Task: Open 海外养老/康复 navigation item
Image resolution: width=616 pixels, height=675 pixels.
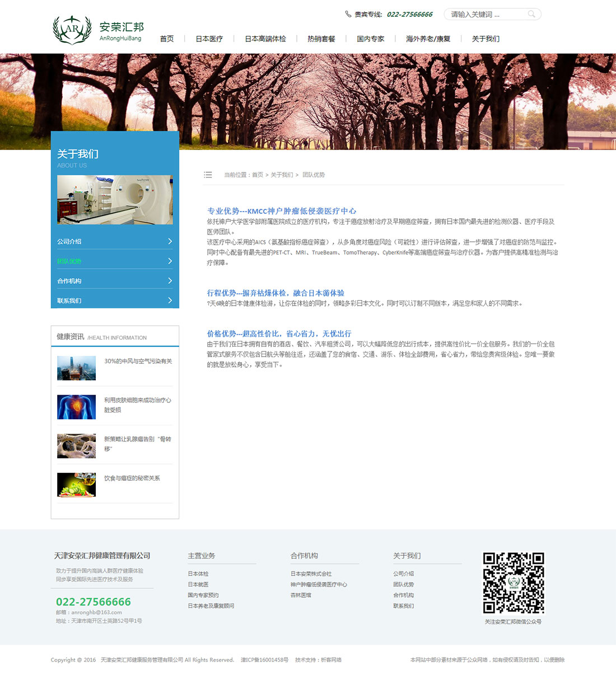Action: pos(428,39)
